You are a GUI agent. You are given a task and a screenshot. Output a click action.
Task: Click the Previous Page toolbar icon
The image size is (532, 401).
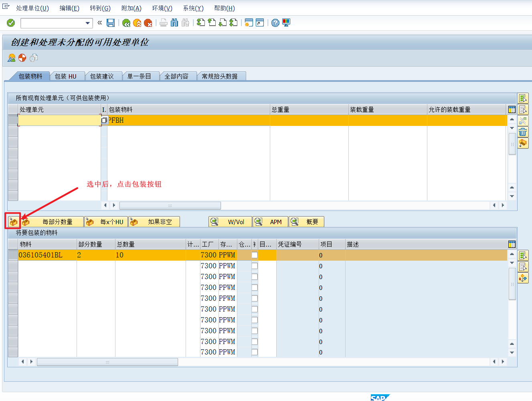(212, 23)
